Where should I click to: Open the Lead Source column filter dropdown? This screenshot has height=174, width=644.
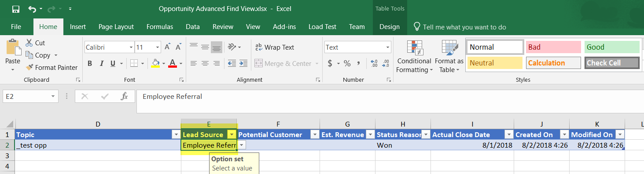[x=232, y=134]
